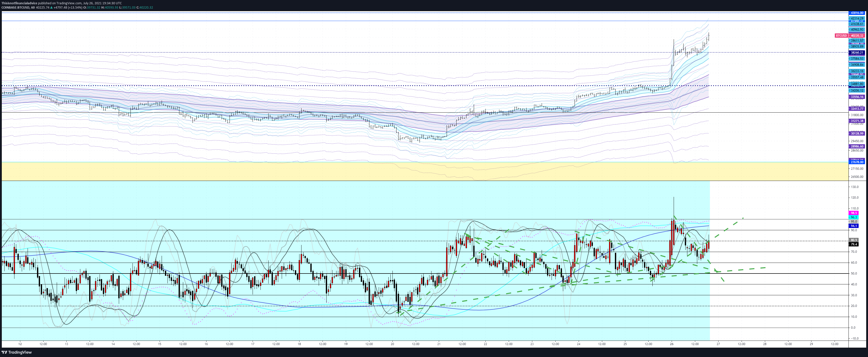The width and height of the screenshot is (868, 357).
Task: Click the 39611.57 price label
Action: coord(857,41)
